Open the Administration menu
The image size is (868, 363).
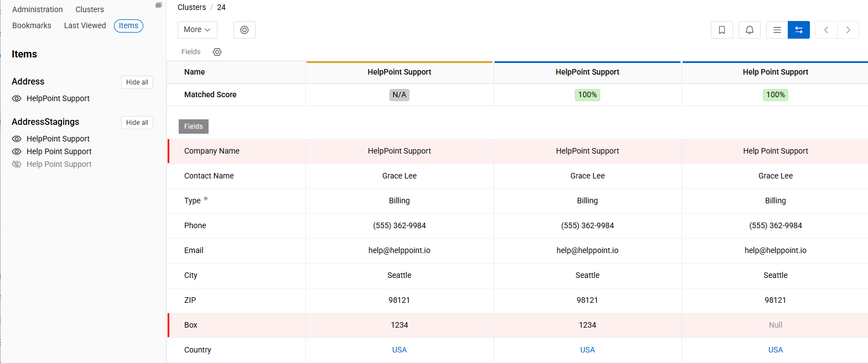(38, 9)
